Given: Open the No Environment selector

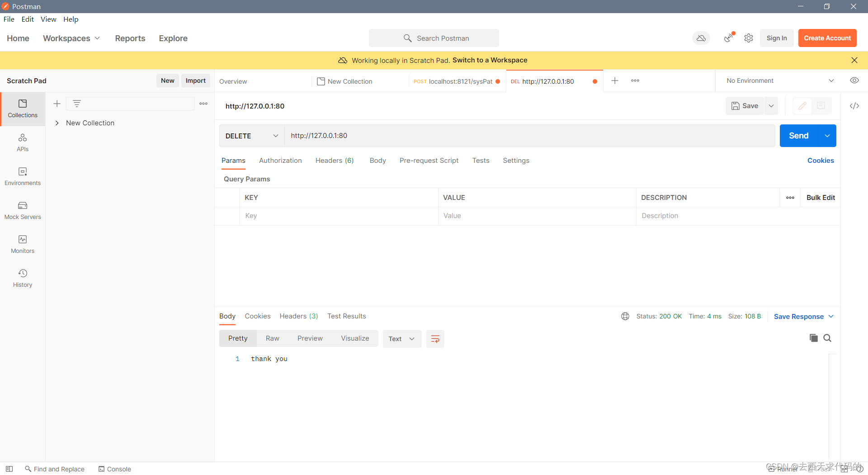Looking at the screenshot, I should coord(780,81).
